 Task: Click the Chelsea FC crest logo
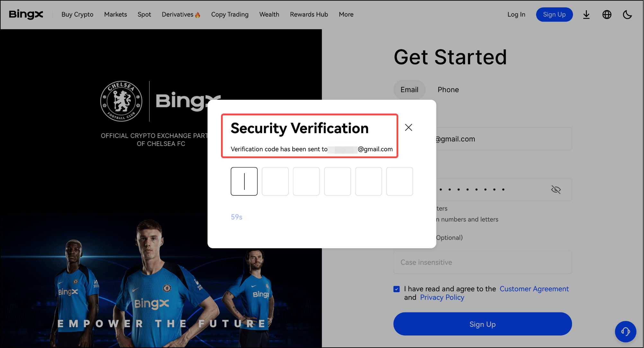tap(121, 101)
